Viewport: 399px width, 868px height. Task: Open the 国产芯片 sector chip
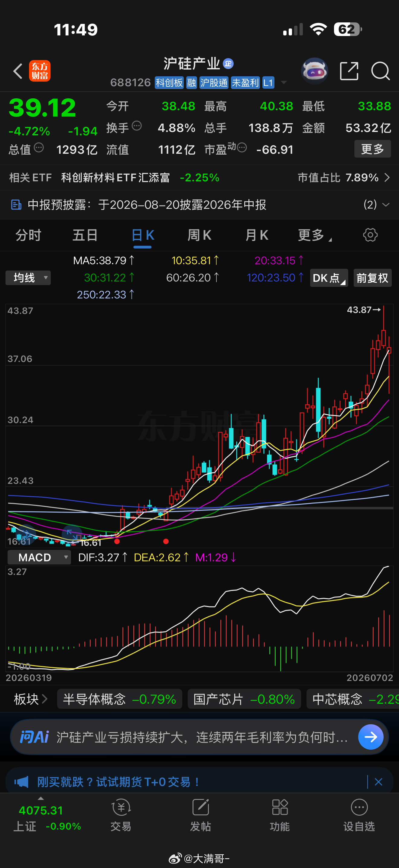pyautogui.click(x=244, y=699)
